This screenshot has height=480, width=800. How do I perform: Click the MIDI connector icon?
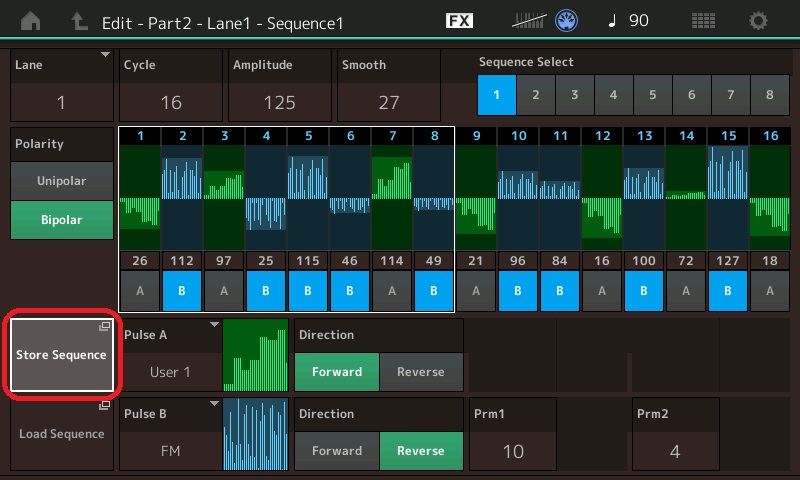(568, 20)
